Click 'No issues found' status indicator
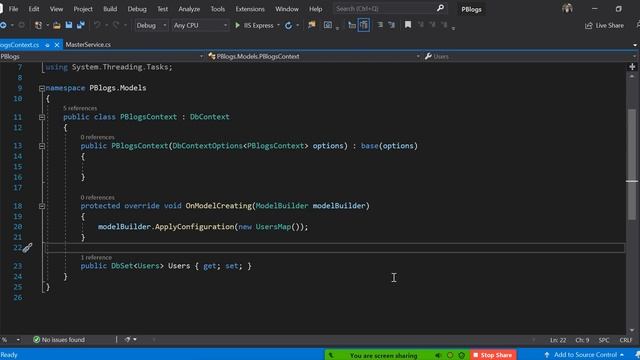 point(59,340)
